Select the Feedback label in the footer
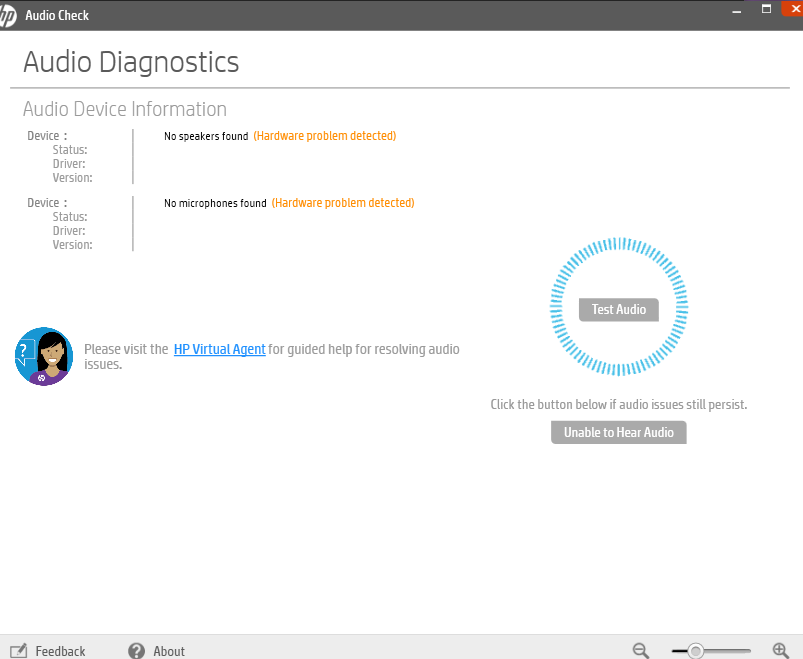The height and width of the screenshot is (659, 803). click(x=60, y=651)
